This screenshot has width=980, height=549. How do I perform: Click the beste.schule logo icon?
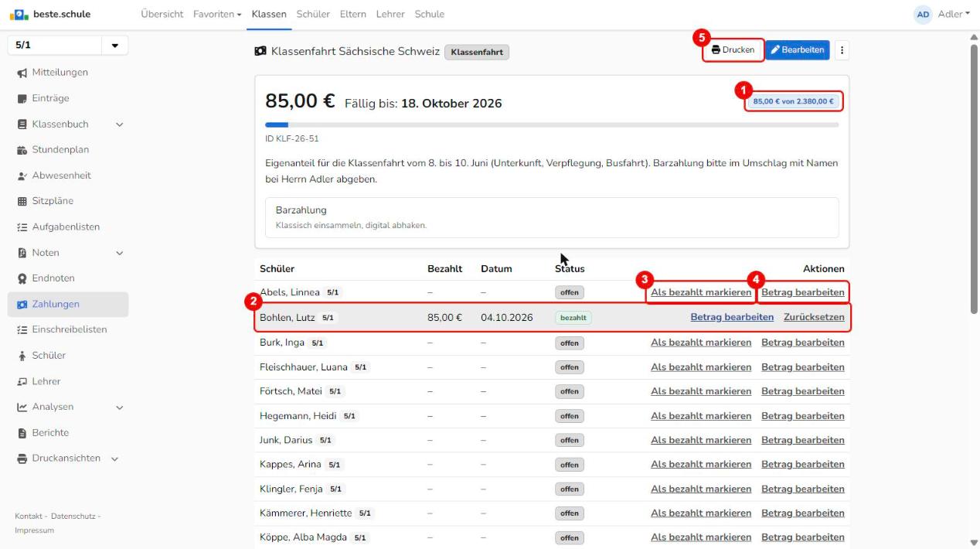click(x=19, y=14)
